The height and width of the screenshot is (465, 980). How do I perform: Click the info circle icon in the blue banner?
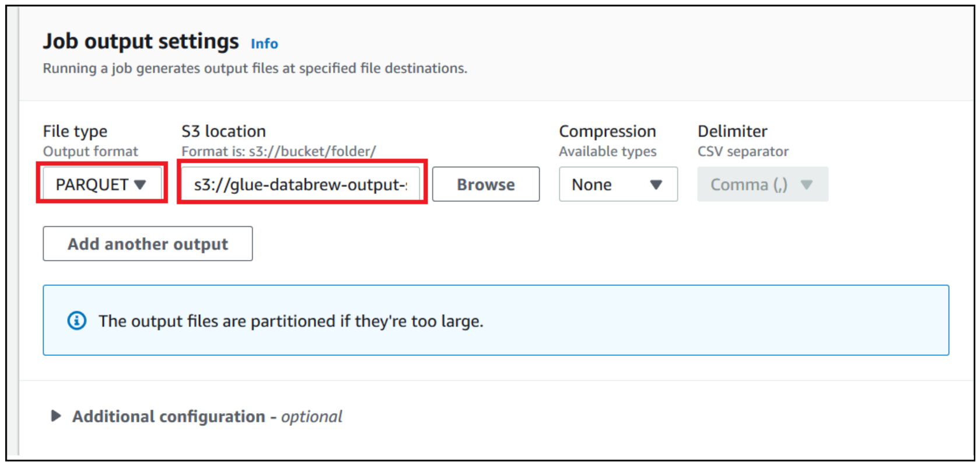pyautogui.click(x=77, y=320)
